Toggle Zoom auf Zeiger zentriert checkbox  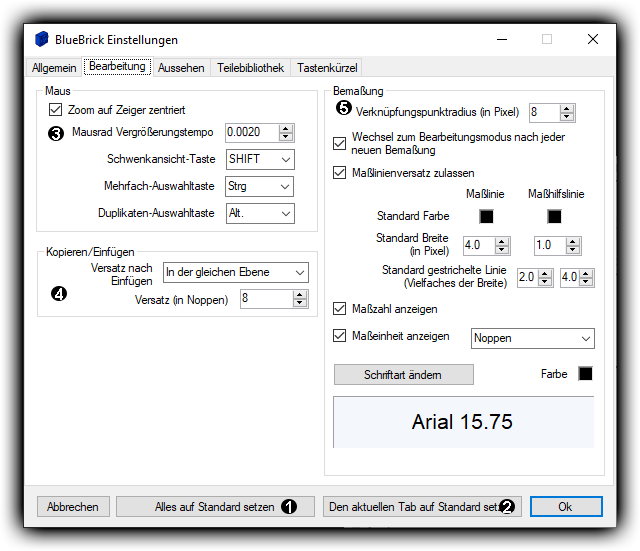[x=56, y=110]
